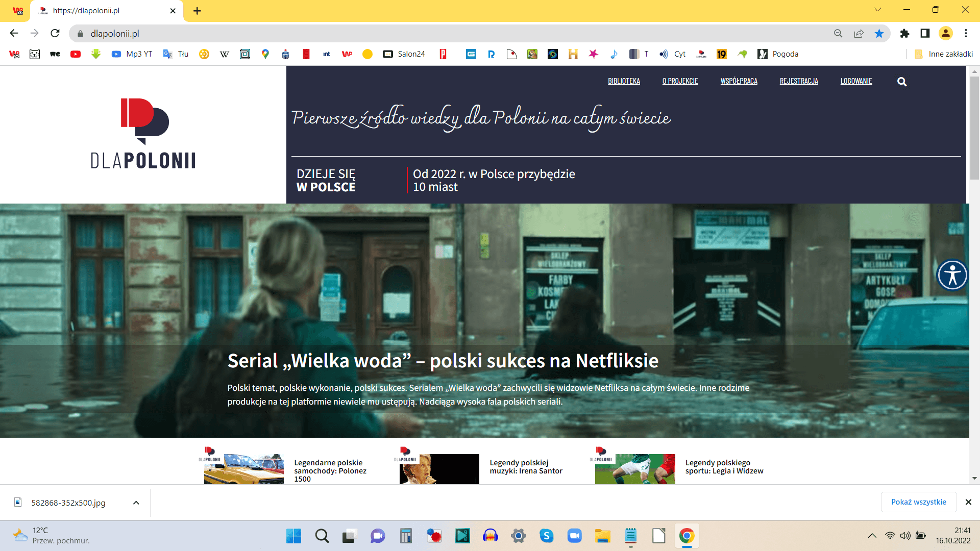Click the share page icon
Image resolution: width=980 pixels, height=551 pixels.
click(859, 34)
